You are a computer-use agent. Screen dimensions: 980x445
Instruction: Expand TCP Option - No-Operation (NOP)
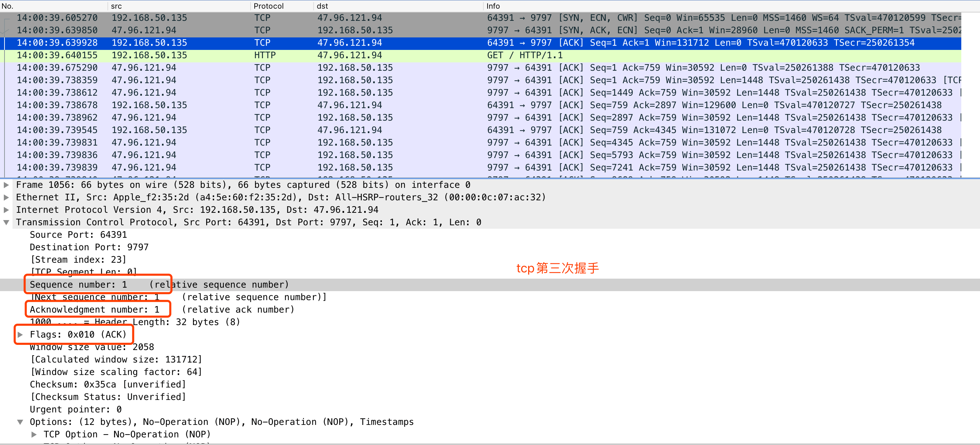pyautogui.click(x=34, y=435)
